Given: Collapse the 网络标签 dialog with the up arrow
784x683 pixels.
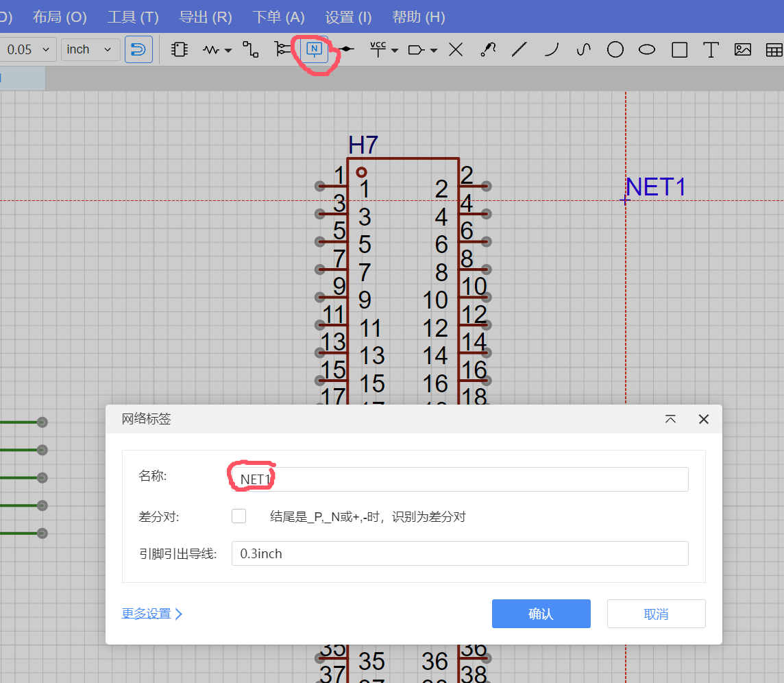Looking at the screenshot, I should [670, 419].
